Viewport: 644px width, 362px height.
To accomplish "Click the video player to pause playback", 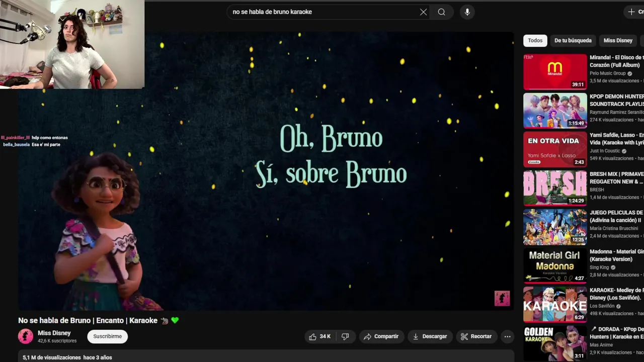I will (x=266, y=171).
